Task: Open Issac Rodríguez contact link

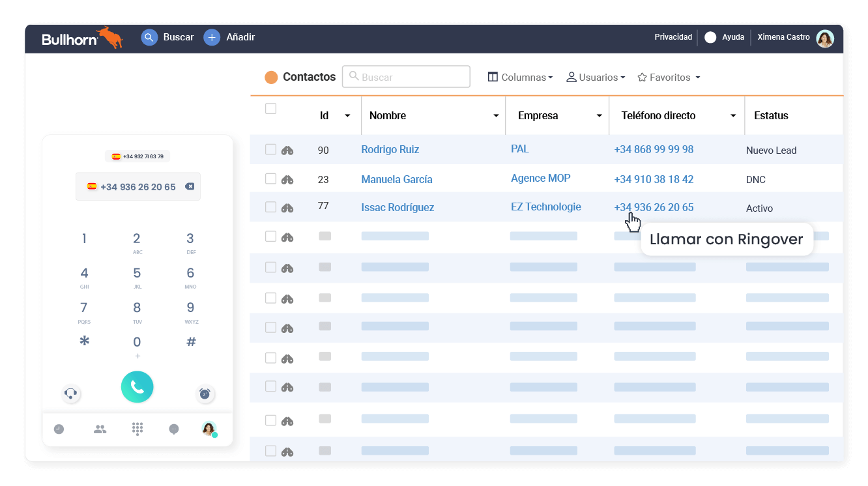Action: point(398,208)
